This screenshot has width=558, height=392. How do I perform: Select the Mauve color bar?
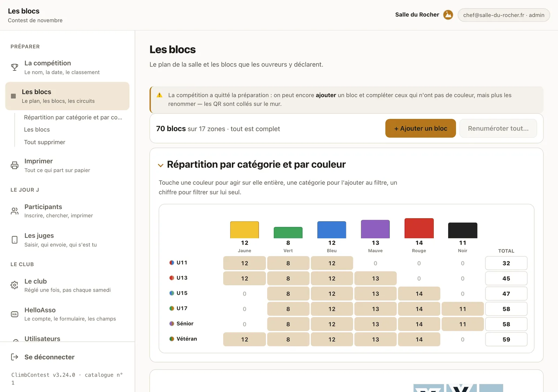[375, 229]
